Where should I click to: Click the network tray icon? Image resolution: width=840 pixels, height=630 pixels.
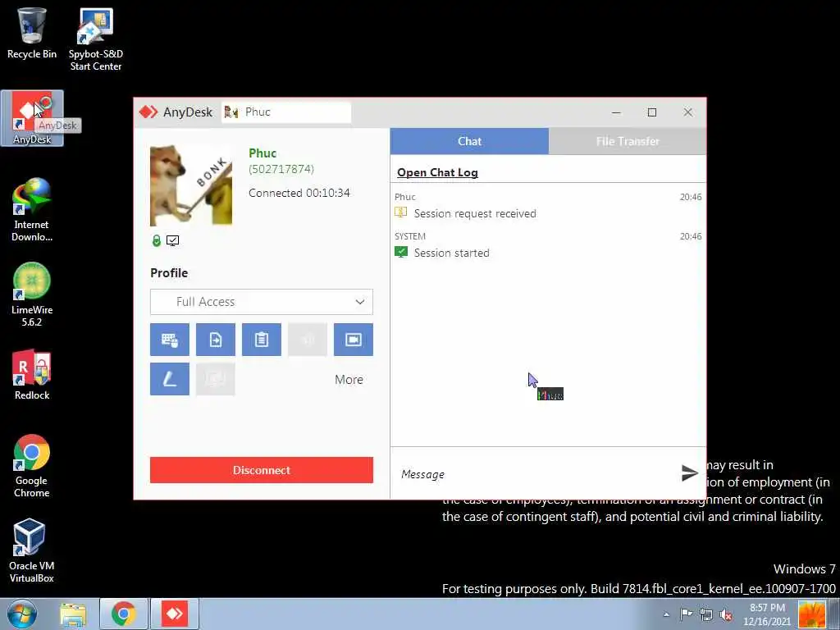pos(706,614)
